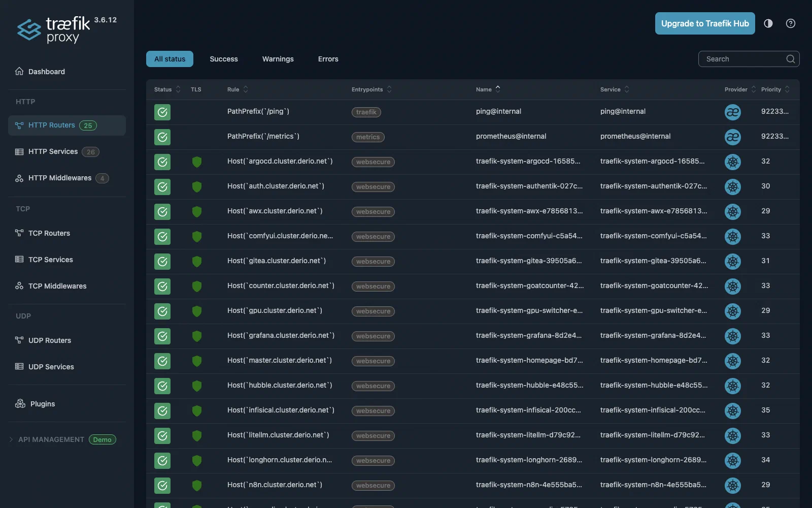Click TLS shield in litellm row
The width and height of the screenshot is (812, 508).
197,436
